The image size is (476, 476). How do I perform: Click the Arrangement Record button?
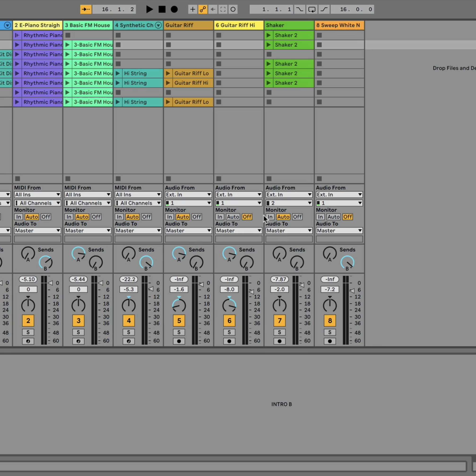click(x=174, y=9)
